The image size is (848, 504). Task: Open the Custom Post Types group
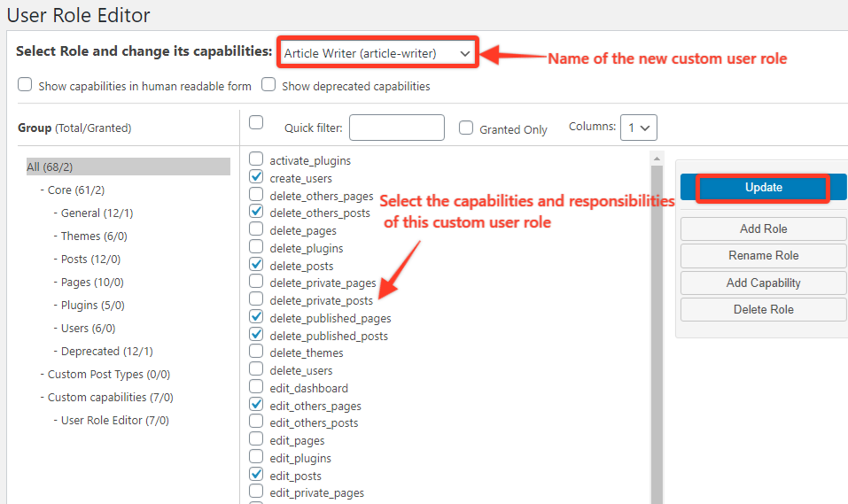108,374
